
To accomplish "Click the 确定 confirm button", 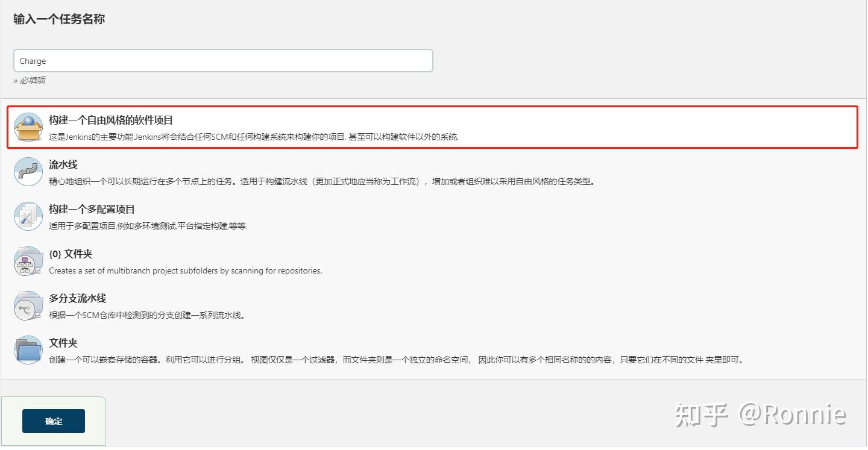I will 54,421.
